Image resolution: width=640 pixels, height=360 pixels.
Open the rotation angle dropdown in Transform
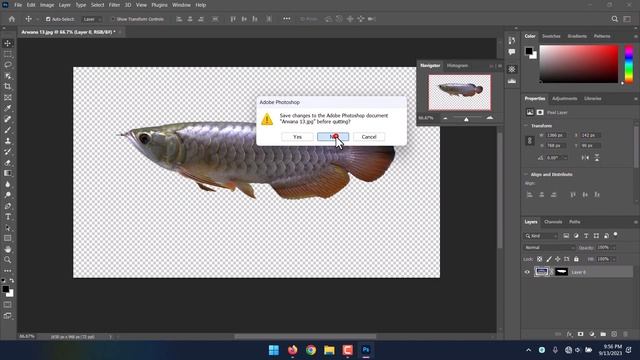click(x=565, y=158)
